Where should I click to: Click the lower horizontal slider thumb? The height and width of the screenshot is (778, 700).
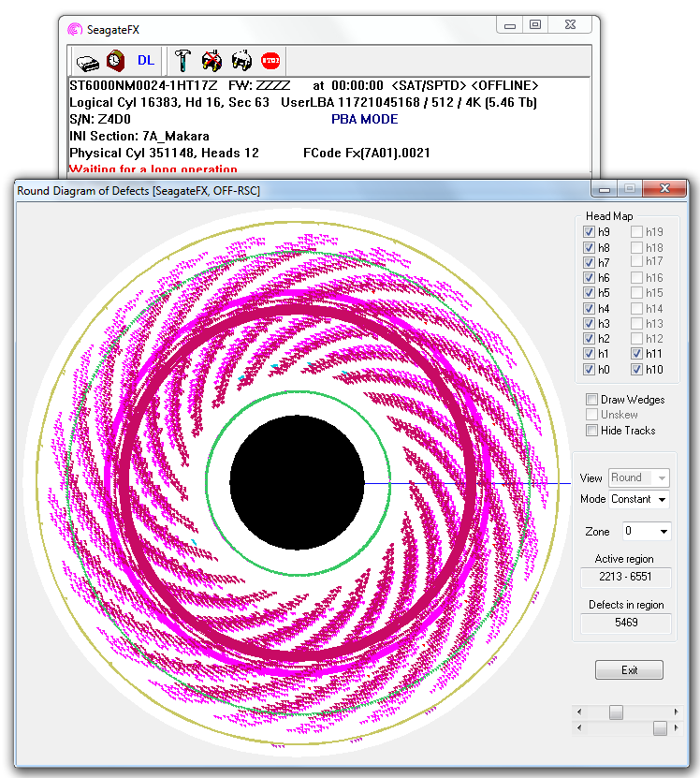point(661,728)
